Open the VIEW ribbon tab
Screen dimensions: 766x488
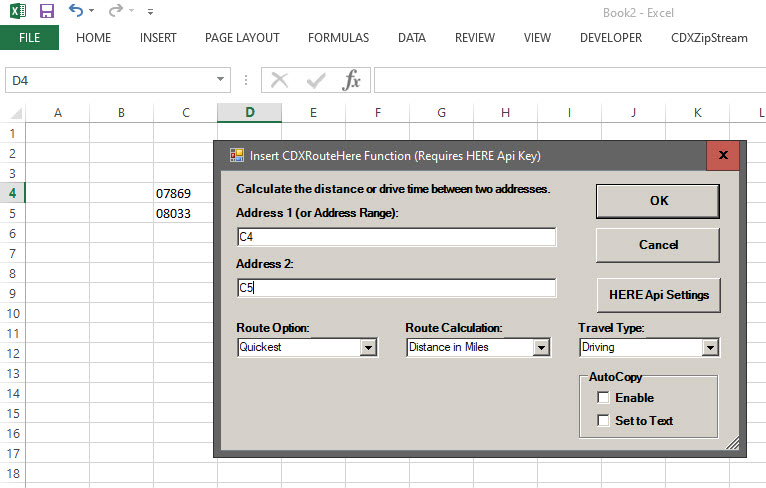pyautogui.click(x=537, y=38)
